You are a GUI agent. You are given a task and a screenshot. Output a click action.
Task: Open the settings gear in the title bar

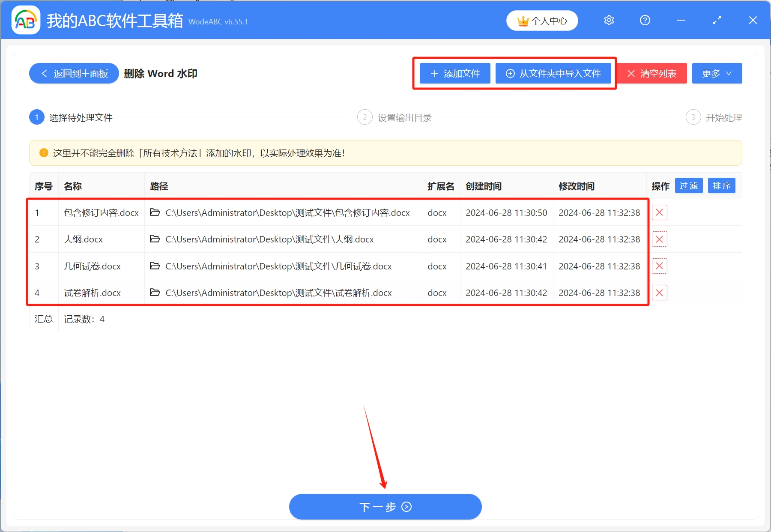tap(609, 20)
